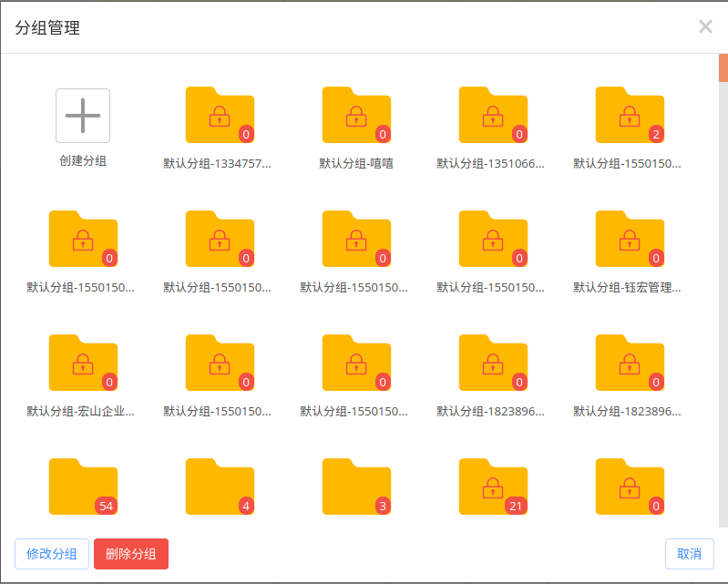The height and width of the screenshot is (584, 728).
Task: Select the unlocked folder with badge 4
Action: [x=220, y=487]
